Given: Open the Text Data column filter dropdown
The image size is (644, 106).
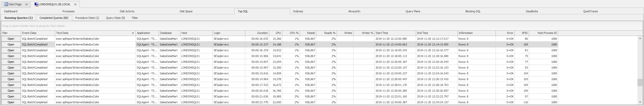Looking at the screenshot, I should point(133,33).
